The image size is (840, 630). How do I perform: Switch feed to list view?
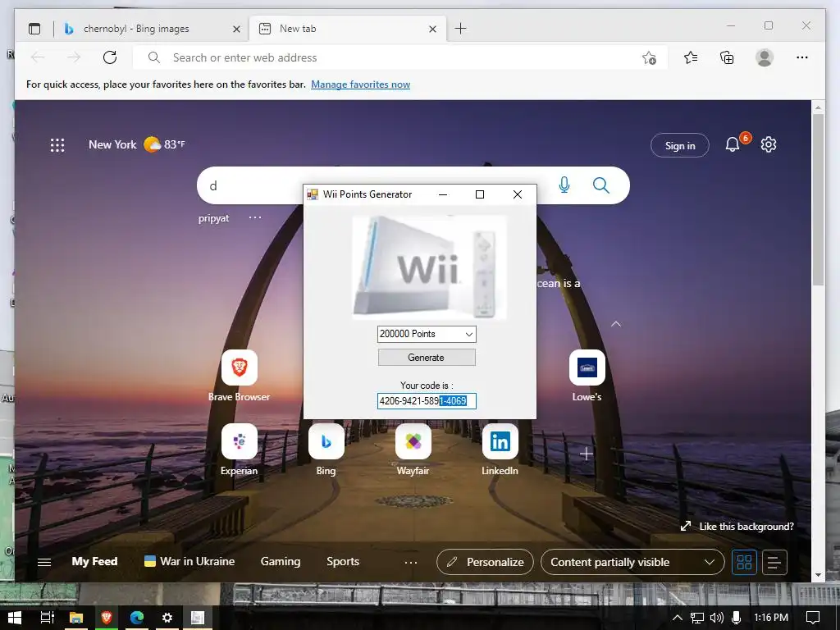(x=774, y=562)
